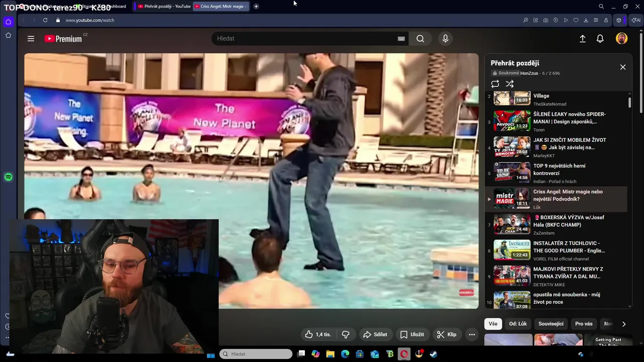Open browser profile icon in toolbar

606,20
